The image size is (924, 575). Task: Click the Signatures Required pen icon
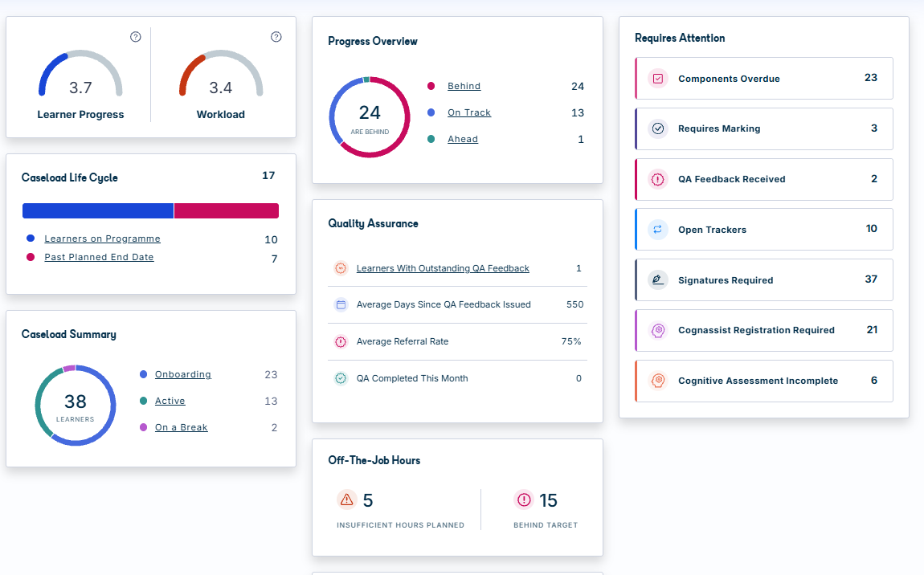point(657,279)
